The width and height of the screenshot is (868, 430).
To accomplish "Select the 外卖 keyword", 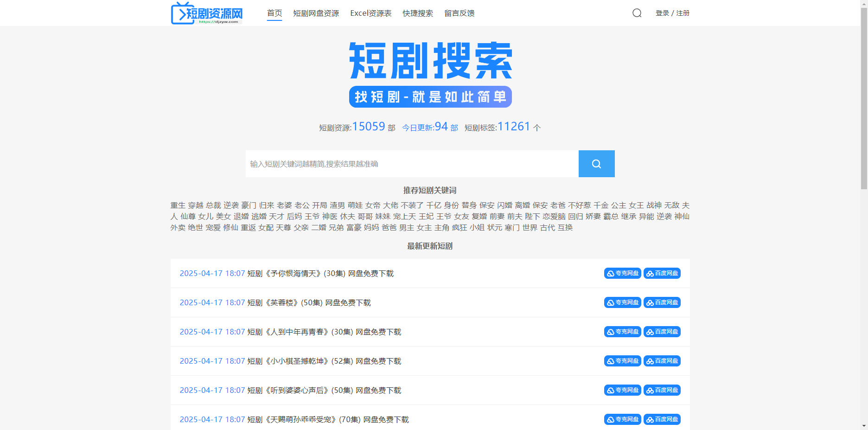I will [178, 227].
